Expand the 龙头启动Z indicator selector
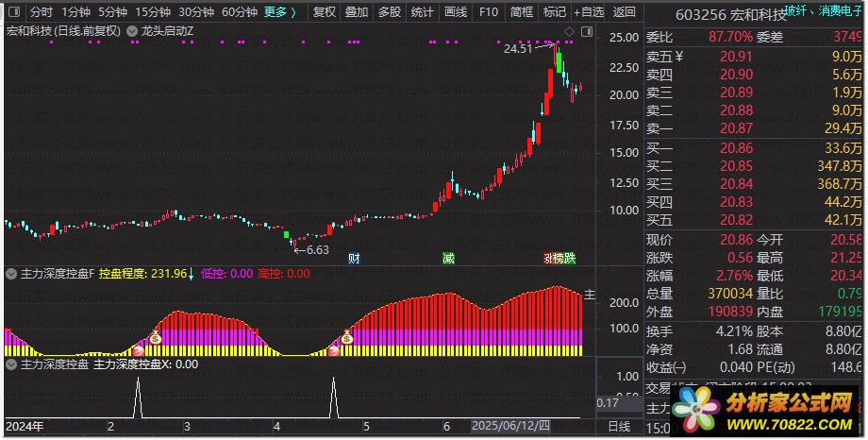 pyautogui.click(x=132, y=31)
